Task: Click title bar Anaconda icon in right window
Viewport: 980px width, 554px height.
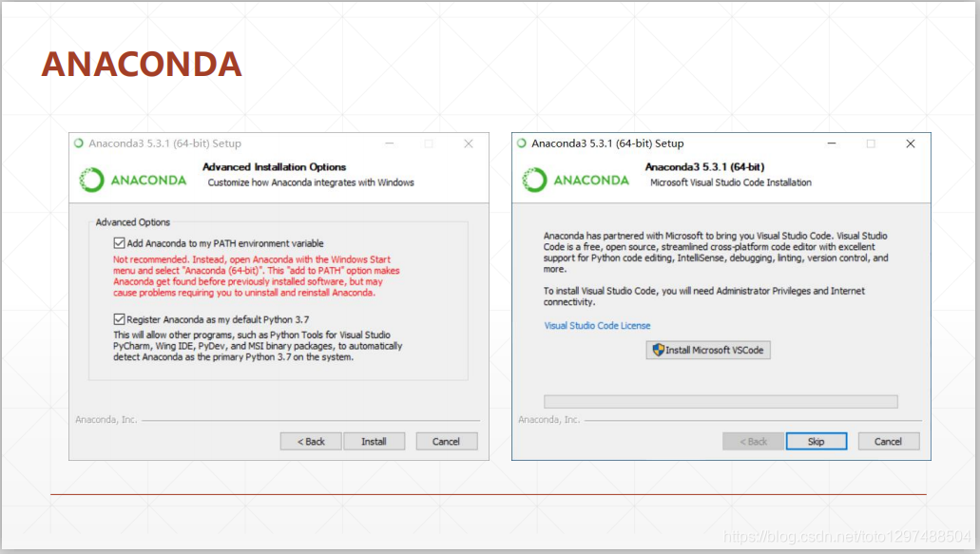Action: pyautogui.click(x=522, y=143)
